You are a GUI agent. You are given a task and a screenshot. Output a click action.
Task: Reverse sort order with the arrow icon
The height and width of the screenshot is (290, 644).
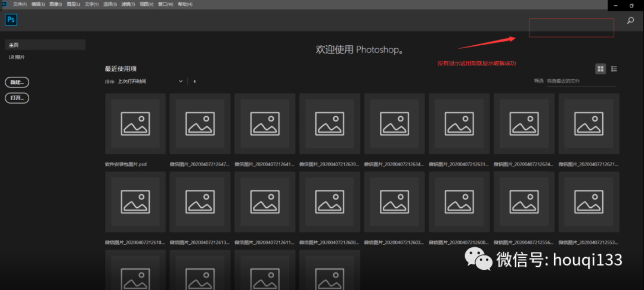coord(194,82)
